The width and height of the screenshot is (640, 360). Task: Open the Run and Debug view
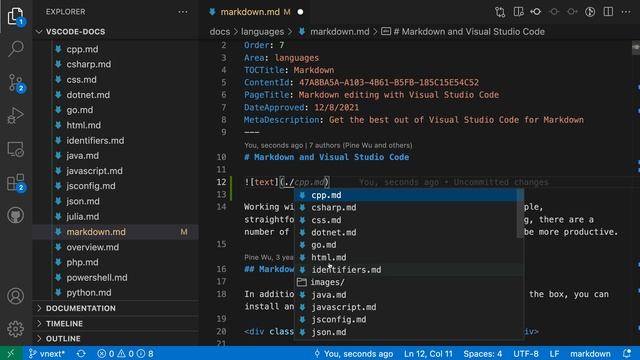[16, 116]
